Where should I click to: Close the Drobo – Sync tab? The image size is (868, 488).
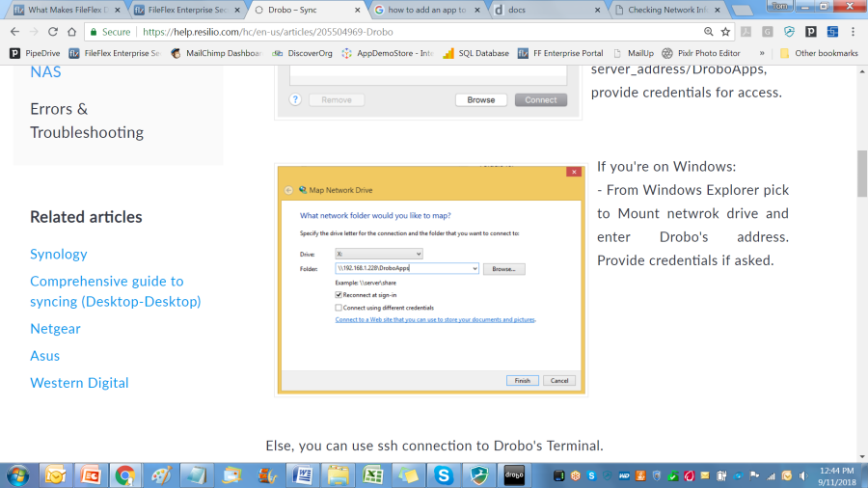(x=357, y=10)
